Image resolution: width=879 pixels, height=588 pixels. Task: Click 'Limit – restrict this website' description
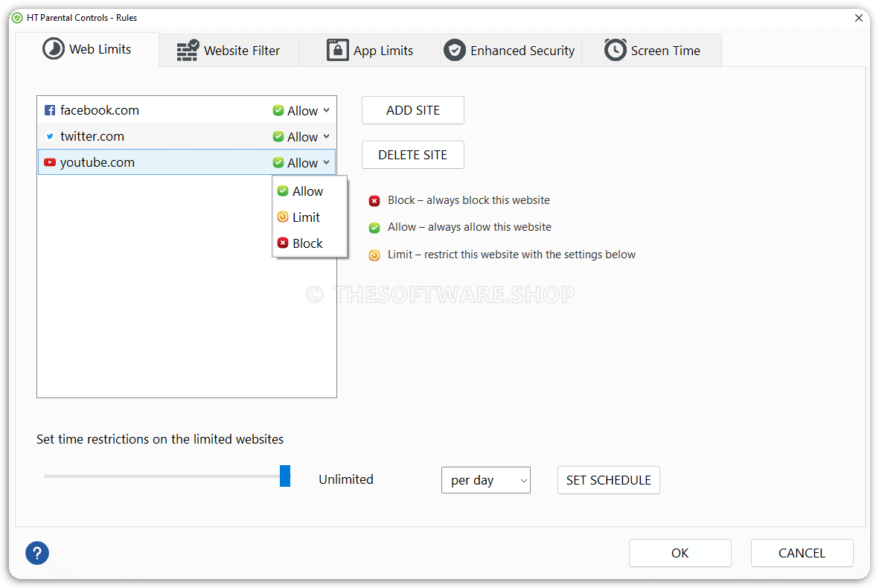[x=512, y=255]
